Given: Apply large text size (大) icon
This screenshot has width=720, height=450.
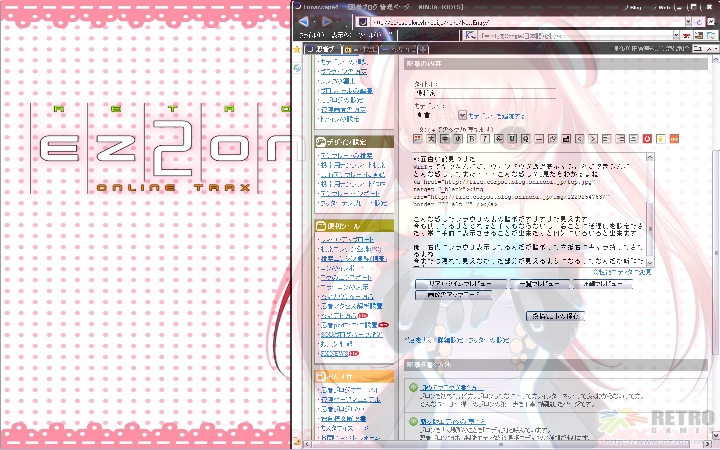Looking at the screenshot, I should tap(431, 138).
